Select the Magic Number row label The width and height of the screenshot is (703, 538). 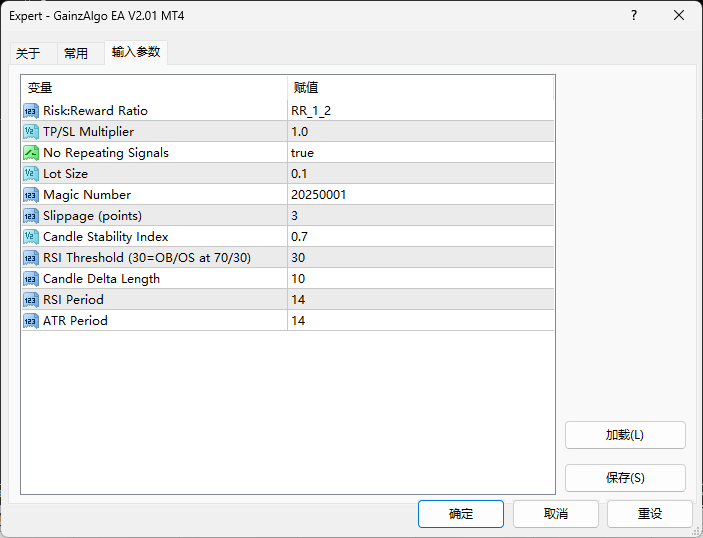pyautogui.click(x=87, y=195)
